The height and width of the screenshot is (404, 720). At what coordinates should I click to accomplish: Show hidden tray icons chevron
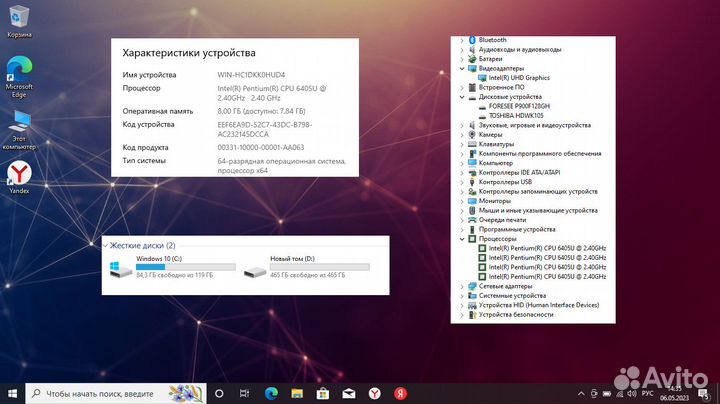[581, 393]
